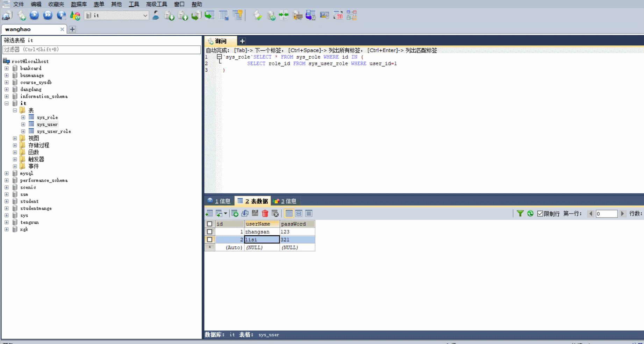The image size is (644, 344).
Task: Expand the bankcard database node
Action: tap(7, 68)
